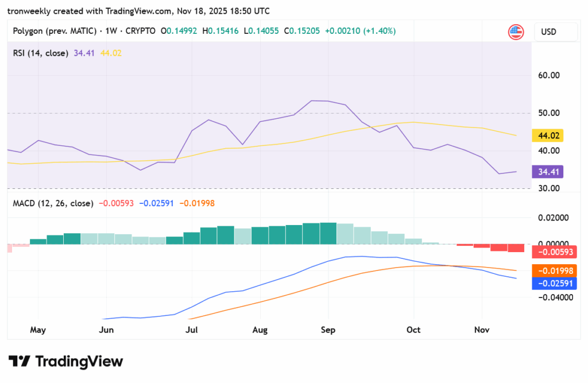Click the US flag icon
Screen dimensions: 588x383
pos(516,32)
